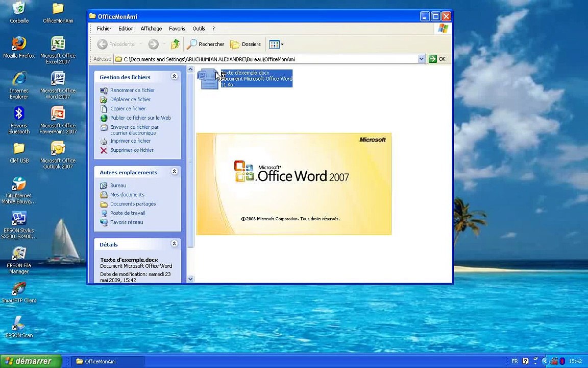This screenshot has width=588, height=368.
Task: Open EPSON Stylus SX200_SX400 desktop icon
Action: [19, 224]
